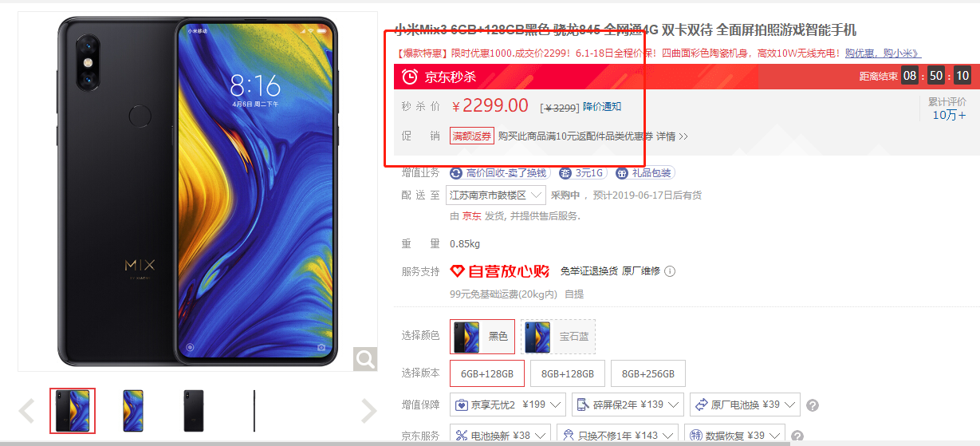Click the info icon beside 原厂维修
This screenshot has height=446, width=980.
pos(670,271)
